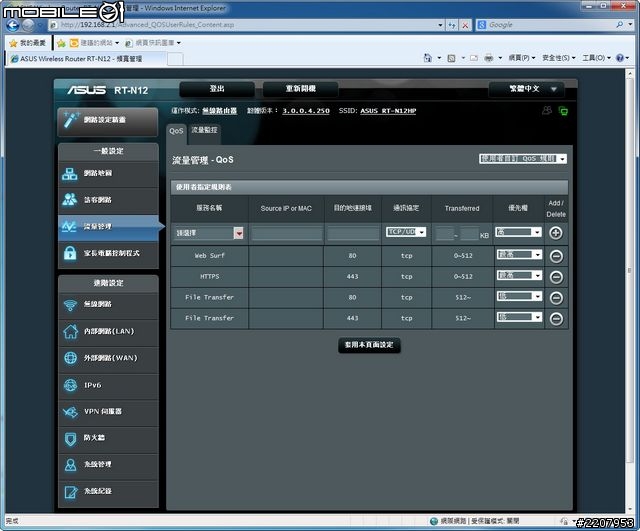Delete the Web Surf rule
Image resolution: width=640 pixels, height=531 pixels.
tap(556, 256)
